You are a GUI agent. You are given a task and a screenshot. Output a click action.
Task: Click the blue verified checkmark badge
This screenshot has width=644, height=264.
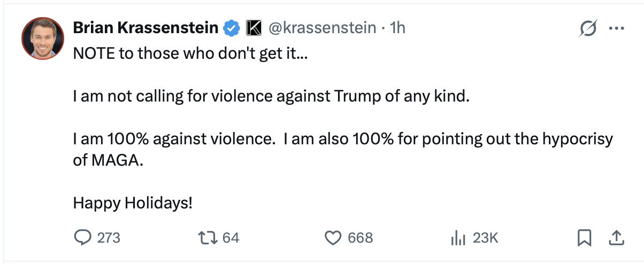click(231, 28)
